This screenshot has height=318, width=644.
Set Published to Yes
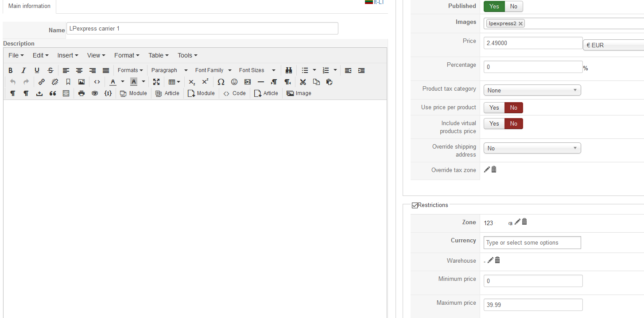(494, 6)
